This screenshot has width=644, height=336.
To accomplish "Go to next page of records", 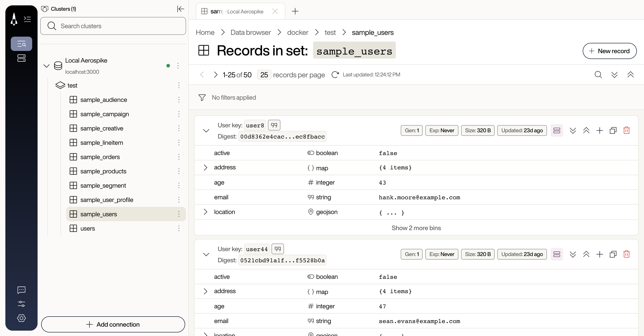I will pos(216,75).
